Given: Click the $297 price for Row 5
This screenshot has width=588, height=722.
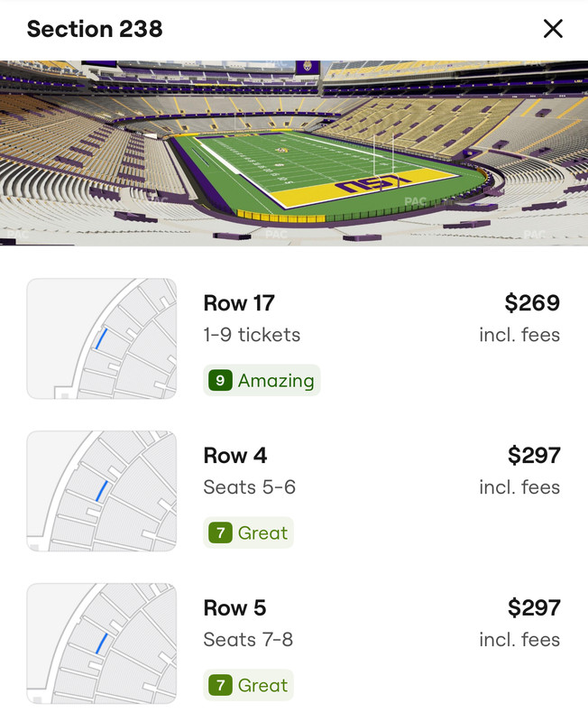Looking at the screenshot, I should [x=533, y=608].
